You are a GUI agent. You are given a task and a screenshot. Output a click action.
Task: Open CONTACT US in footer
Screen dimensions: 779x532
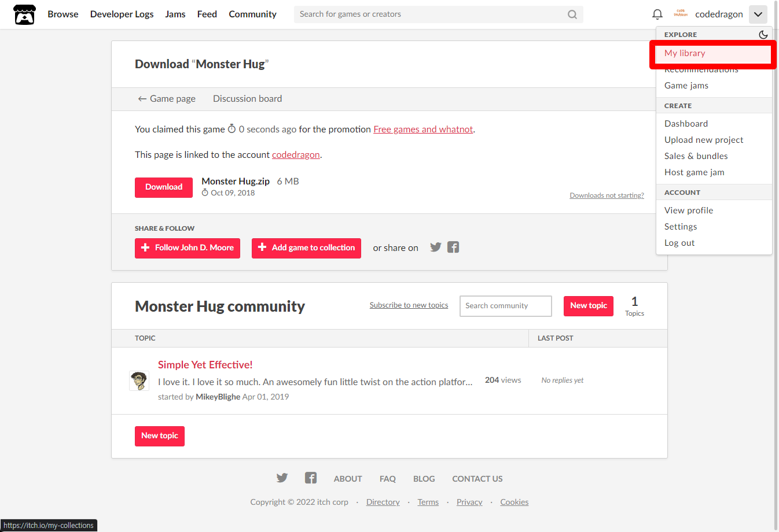coord(477,479)
